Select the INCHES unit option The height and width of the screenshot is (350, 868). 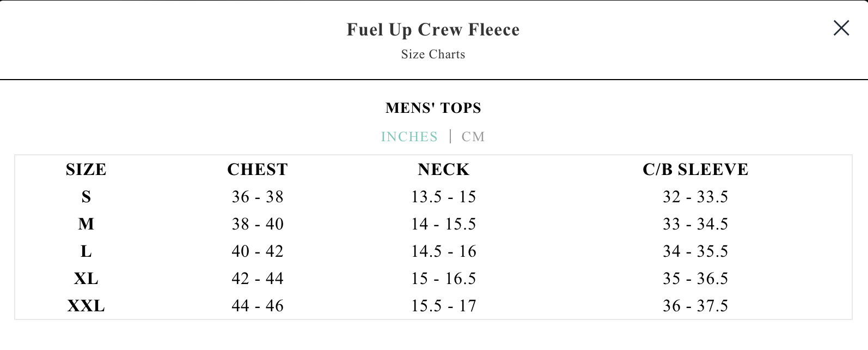[x=409, y=137]
